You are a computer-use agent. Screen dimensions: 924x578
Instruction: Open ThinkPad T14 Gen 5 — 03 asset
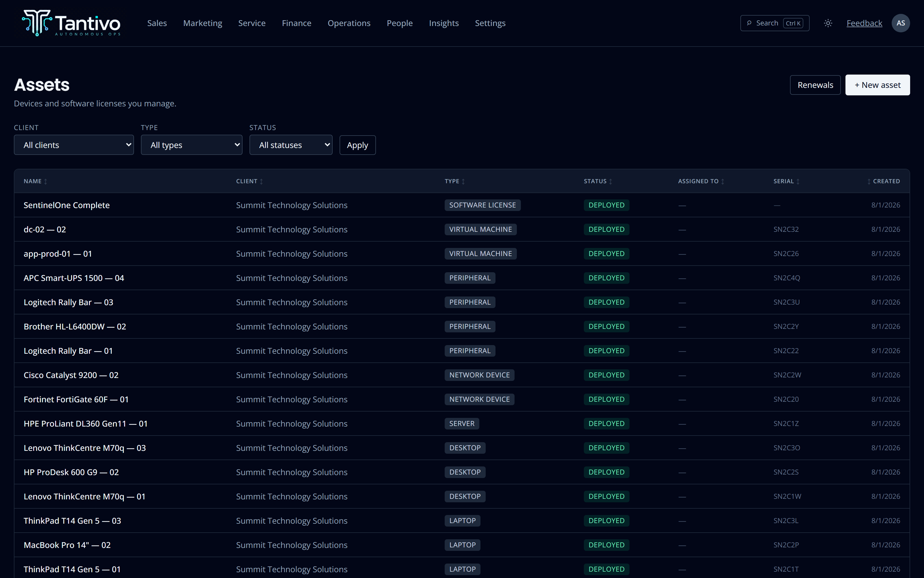pyautogui.click(x=72, y=521)
